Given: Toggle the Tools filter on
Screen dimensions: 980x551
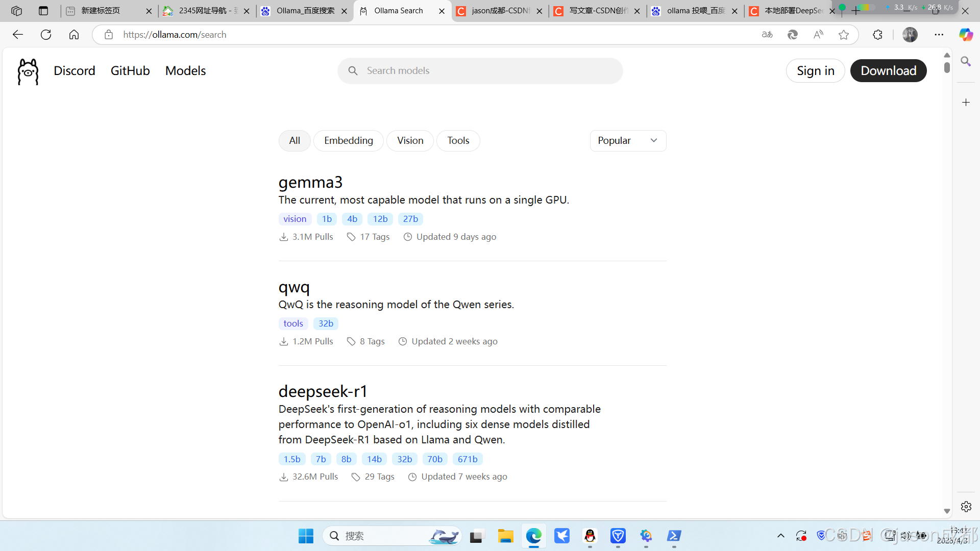Looking at the screenshot, I should click(458, 140).
